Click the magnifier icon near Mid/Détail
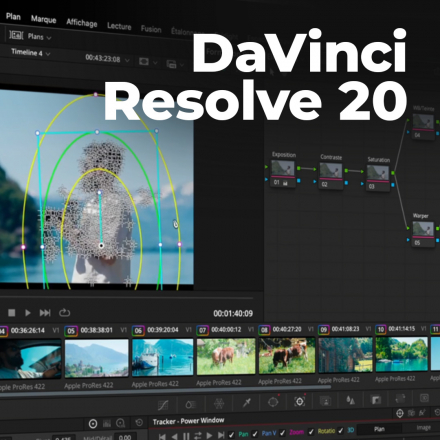Image resolution: width=440 pixels, height=440 pixels. click(x=120, y=423)
